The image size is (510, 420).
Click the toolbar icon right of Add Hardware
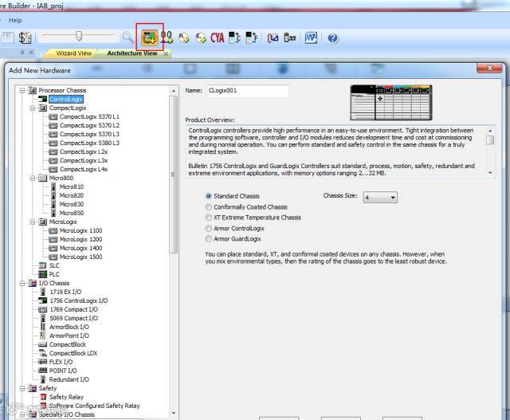click(167, 37)
